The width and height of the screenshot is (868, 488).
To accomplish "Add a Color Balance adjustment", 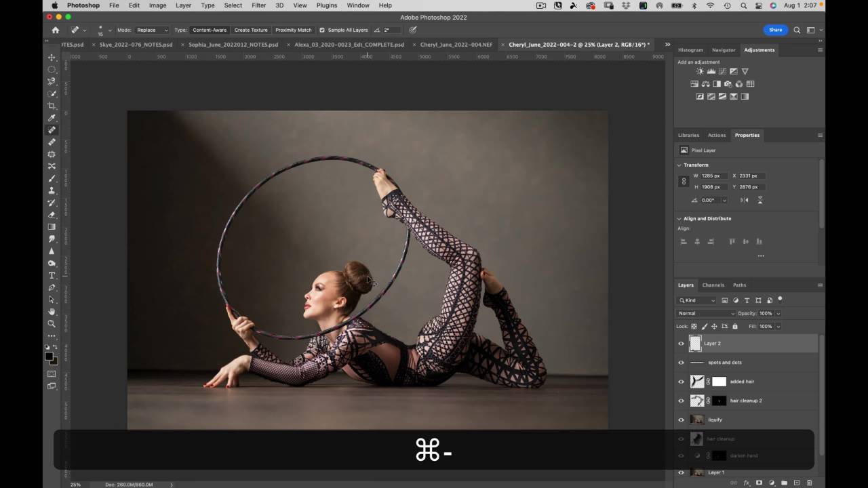I will [x=705, y=84].
